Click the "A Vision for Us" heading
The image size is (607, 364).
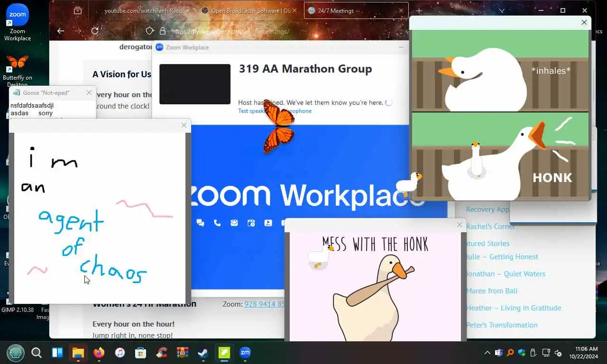(122, 74)
